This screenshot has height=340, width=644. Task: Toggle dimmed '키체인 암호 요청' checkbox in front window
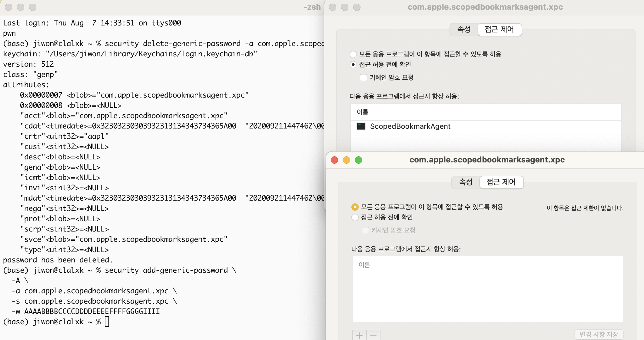pos(365,230)
